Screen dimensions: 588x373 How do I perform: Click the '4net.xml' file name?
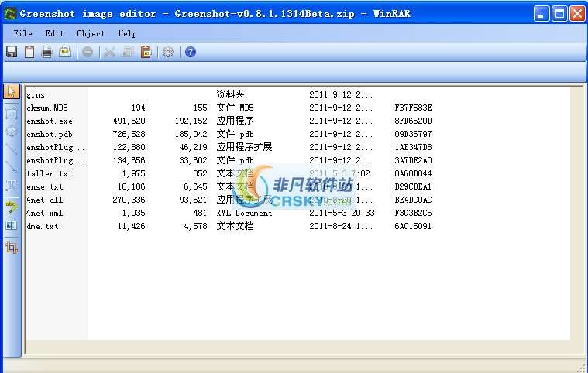click(45, 213)
